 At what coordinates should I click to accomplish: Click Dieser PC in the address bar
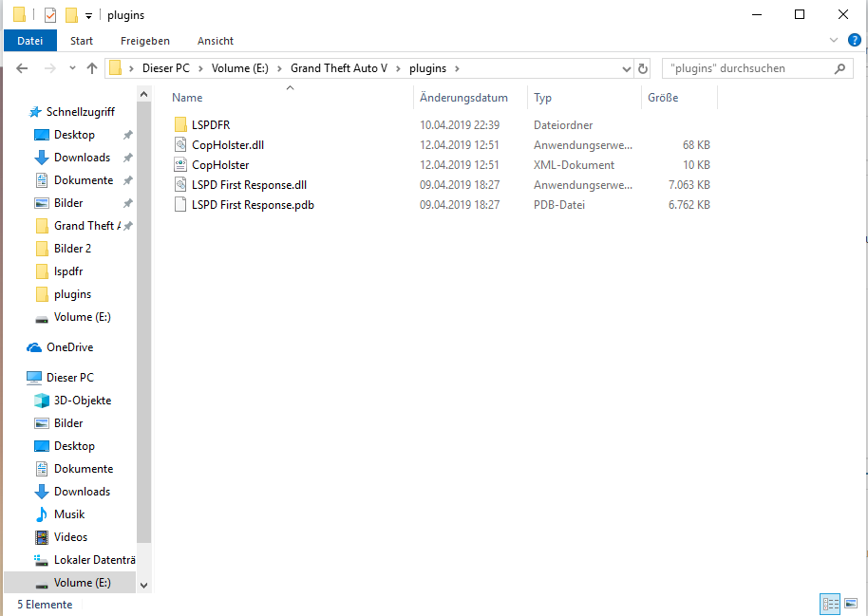click(165, 68)
